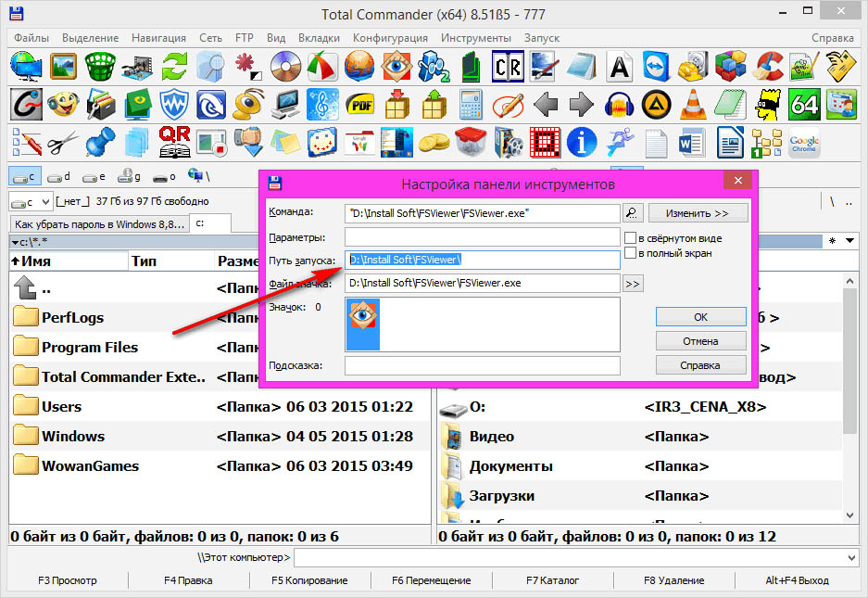Open the Справка menu

pos(833,38)
